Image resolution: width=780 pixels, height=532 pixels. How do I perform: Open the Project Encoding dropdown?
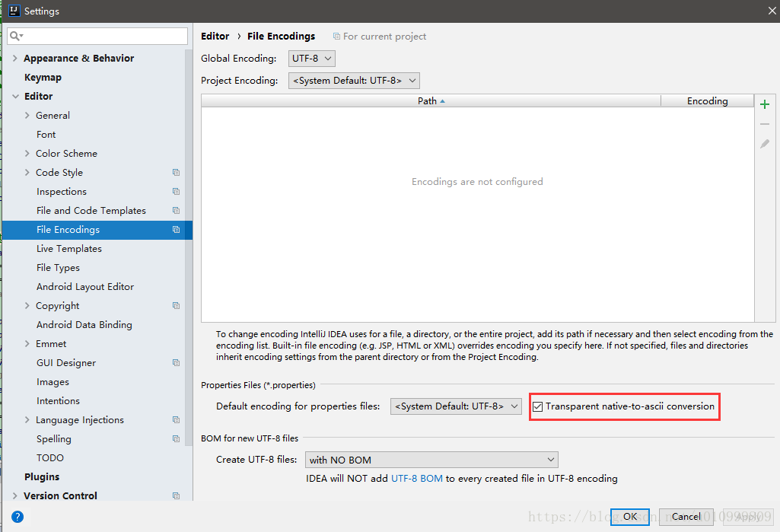pyautogui.click(x=354, y=81)
